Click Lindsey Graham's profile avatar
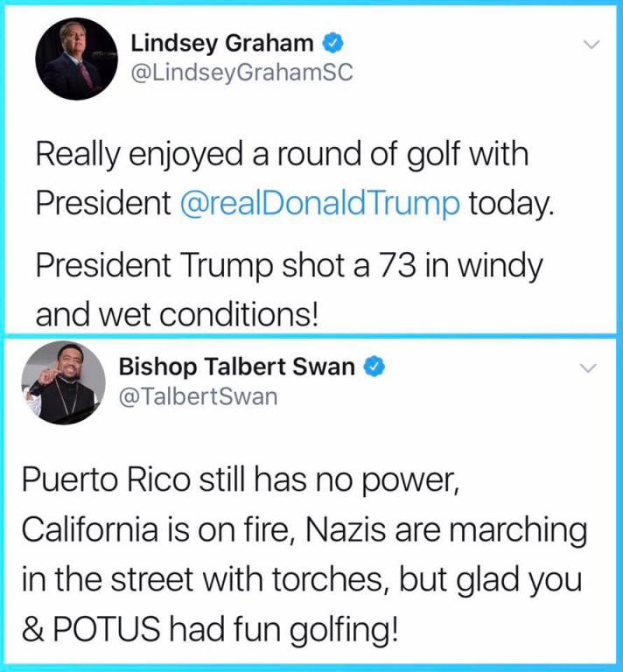Image resolution: width=623 pixels, height=672 pixels. point(75,59)
